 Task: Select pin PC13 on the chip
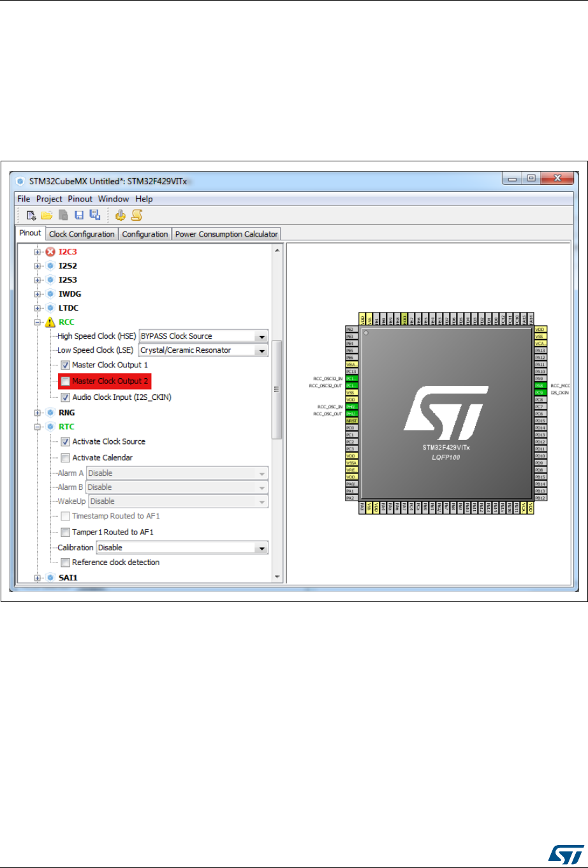[351, 371]
